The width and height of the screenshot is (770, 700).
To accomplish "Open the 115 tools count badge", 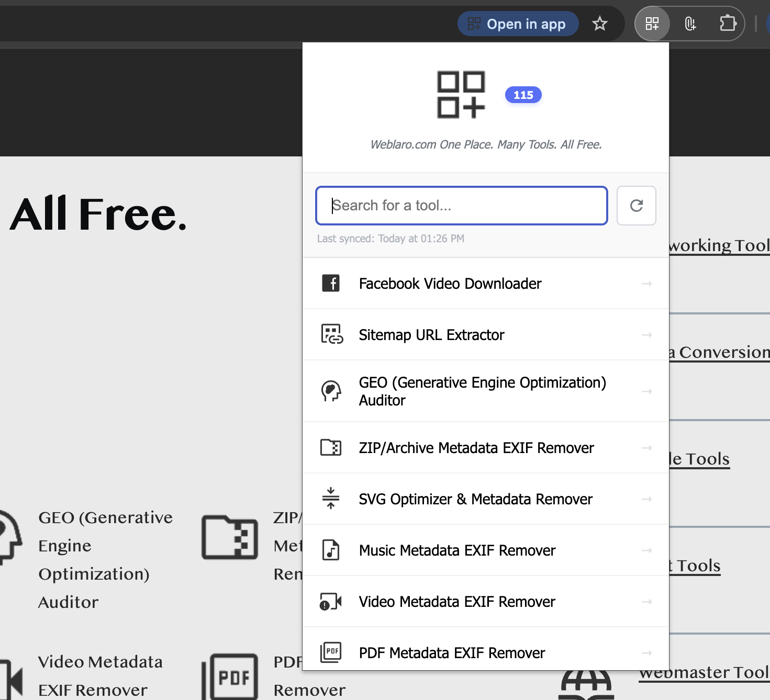I will pos(523,95).
